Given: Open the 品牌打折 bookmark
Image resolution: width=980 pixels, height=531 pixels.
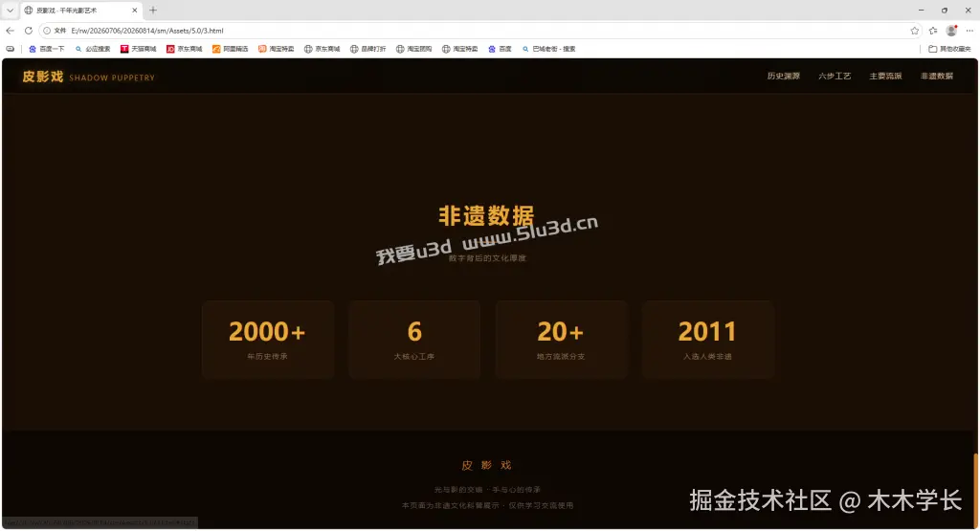Looking at the screenshot, I should (x=368, y=49).
